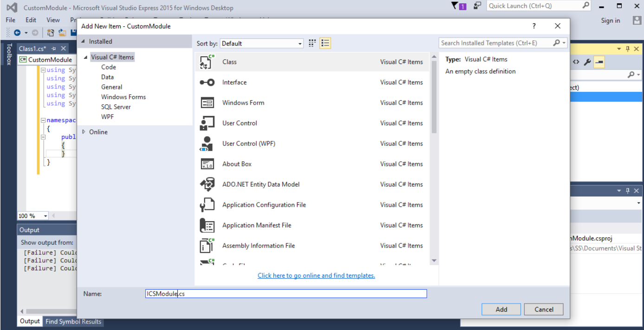644x330 pixels.
Task: Choose ADO.NET Entity Data Model icon
Action: click(207, 184)
